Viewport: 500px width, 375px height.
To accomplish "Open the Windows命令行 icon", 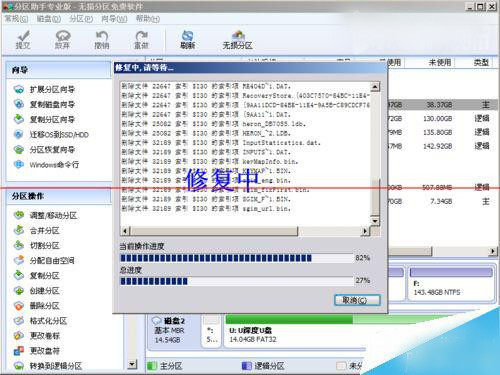I will pos(19,165).
